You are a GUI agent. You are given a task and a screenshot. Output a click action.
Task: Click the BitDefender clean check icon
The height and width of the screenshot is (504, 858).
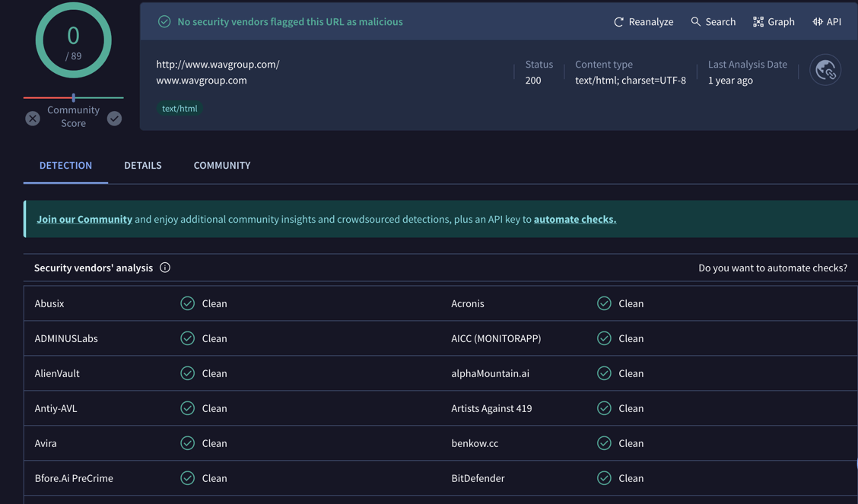(604, 478)
